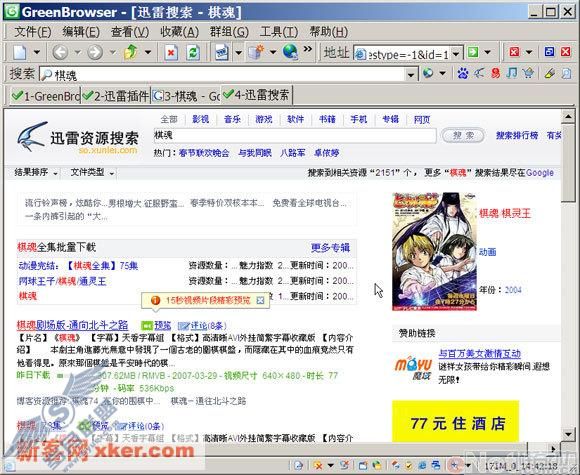
Task: Open the 结果排序 sort dropdown
Action: 36,172
